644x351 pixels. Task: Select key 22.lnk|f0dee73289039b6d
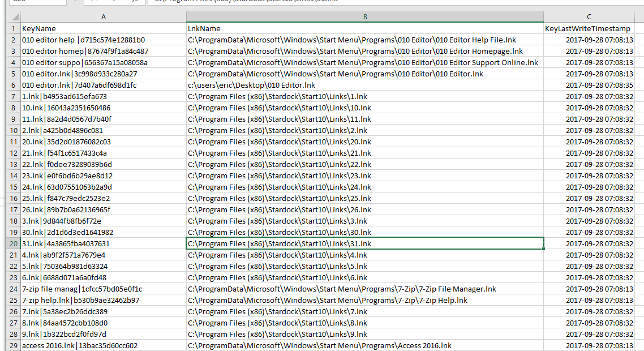tap(103, 164)
